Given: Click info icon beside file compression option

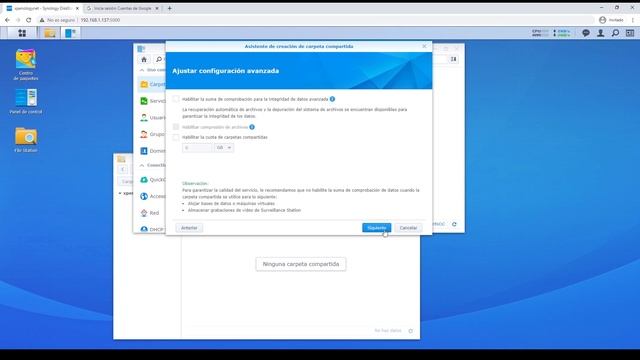Looking at the screenshot, I should [252, 127].
